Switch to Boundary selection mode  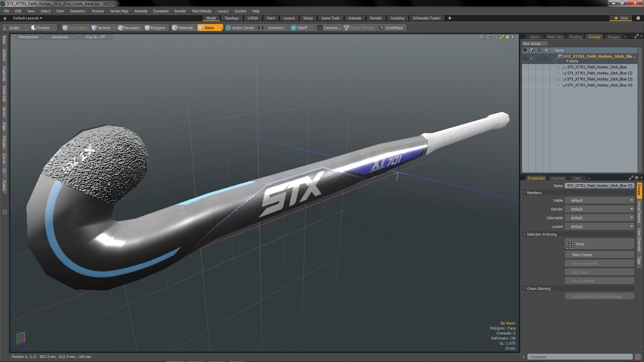coord(129,28)
